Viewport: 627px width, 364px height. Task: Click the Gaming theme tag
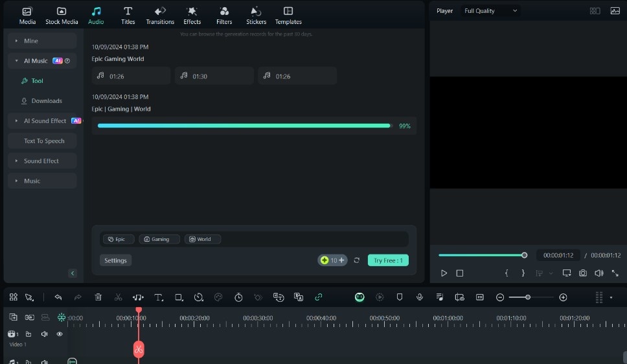coord(159,239)
